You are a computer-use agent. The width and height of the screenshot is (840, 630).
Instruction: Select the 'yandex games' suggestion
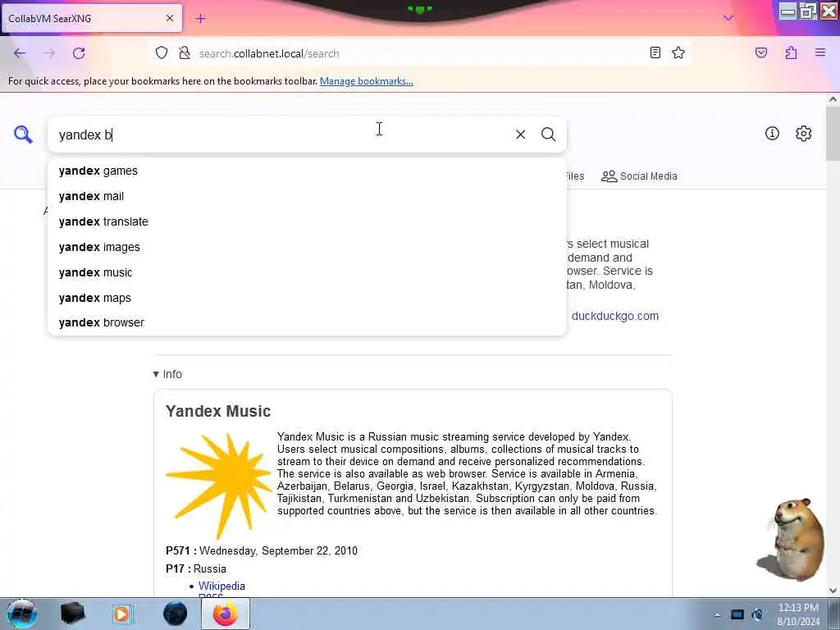[x=307, y=171]
